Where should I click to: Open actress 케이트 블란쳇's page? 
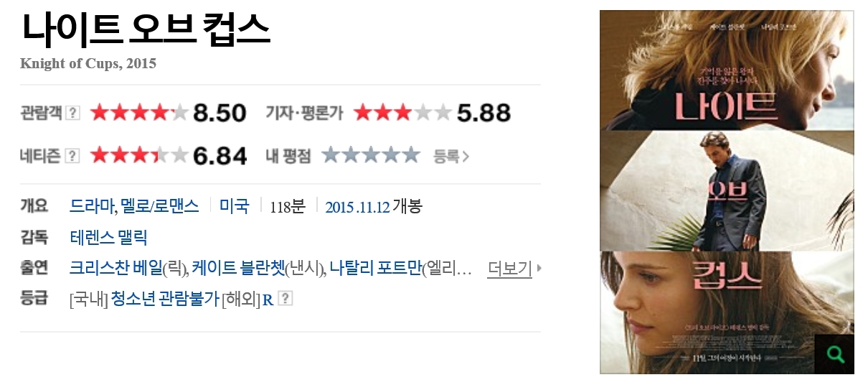click(238, 269)
